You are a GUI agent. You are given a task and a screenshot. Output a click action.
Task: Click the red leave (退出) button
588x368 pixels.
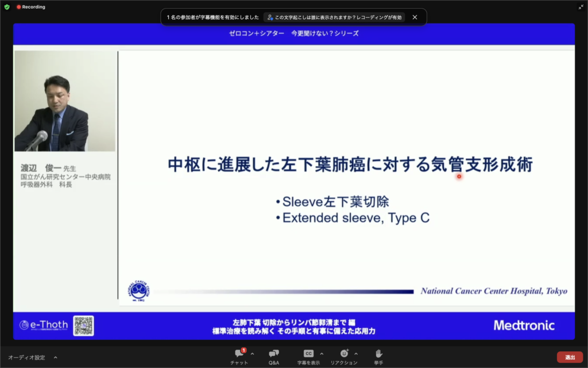tap(570, 357)
